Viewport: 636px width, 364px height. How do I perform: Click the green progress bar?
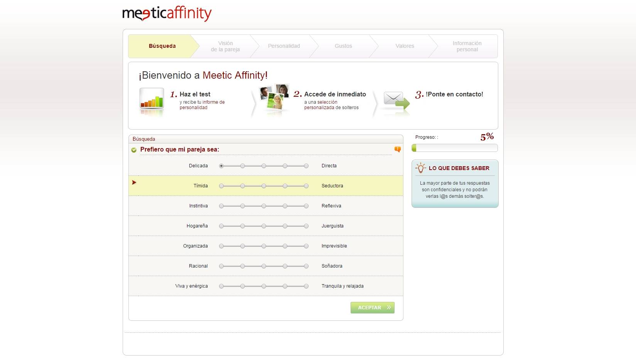(455, 148)
